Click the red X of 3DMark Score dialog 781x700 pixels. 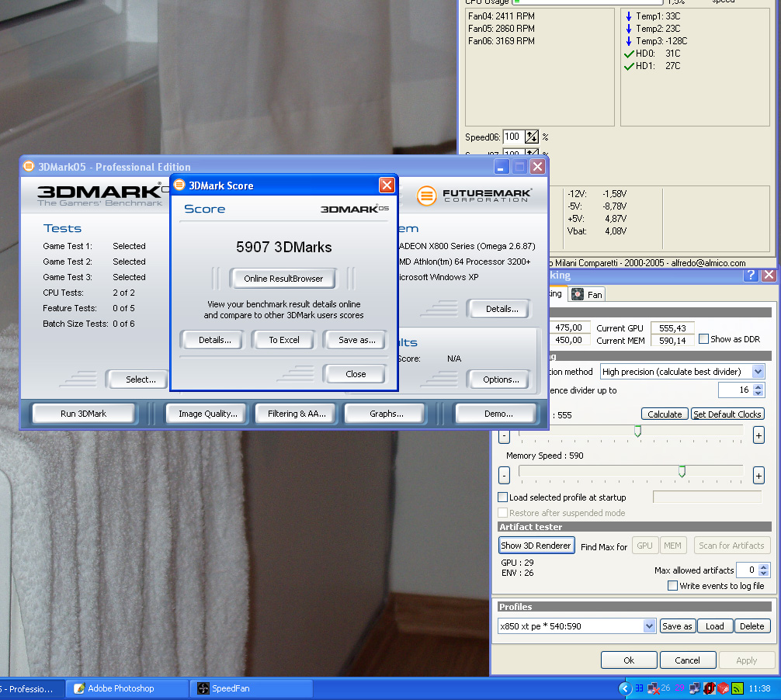coord(387,185)
